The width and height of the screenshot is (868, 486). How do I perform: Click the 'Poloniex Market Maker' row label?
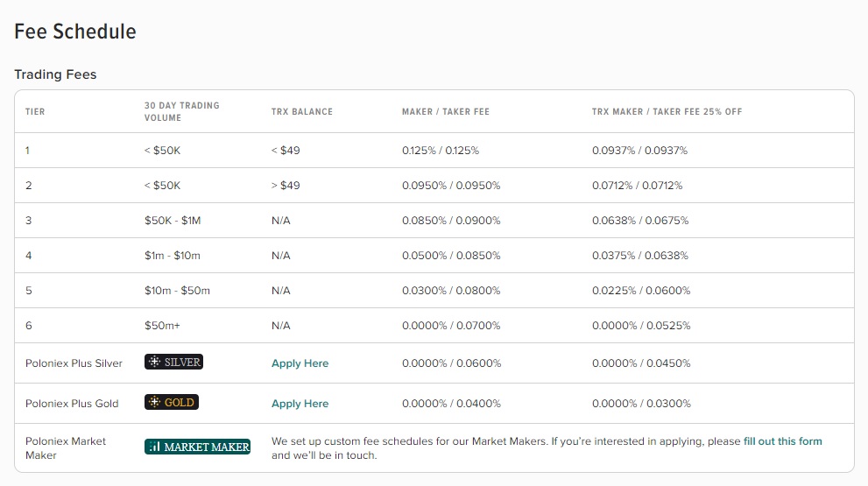pos(66,447)
